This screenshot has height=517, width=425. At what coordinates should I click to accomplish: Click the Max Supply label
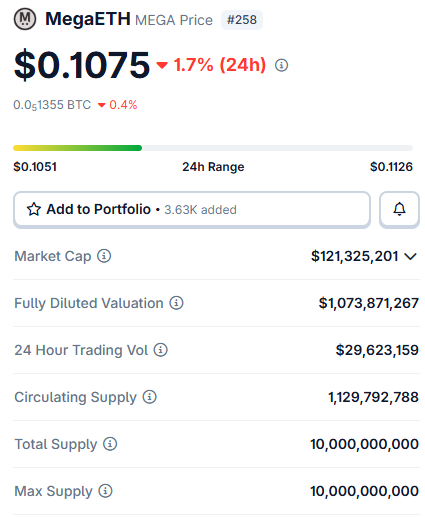[53, 492]
